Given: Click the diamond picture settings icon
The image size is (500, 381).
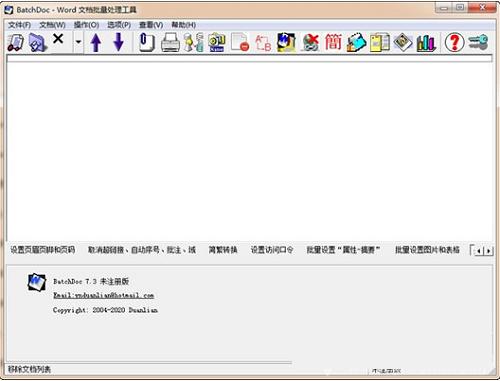Looking at the screenshot, I should click(403, 43).
